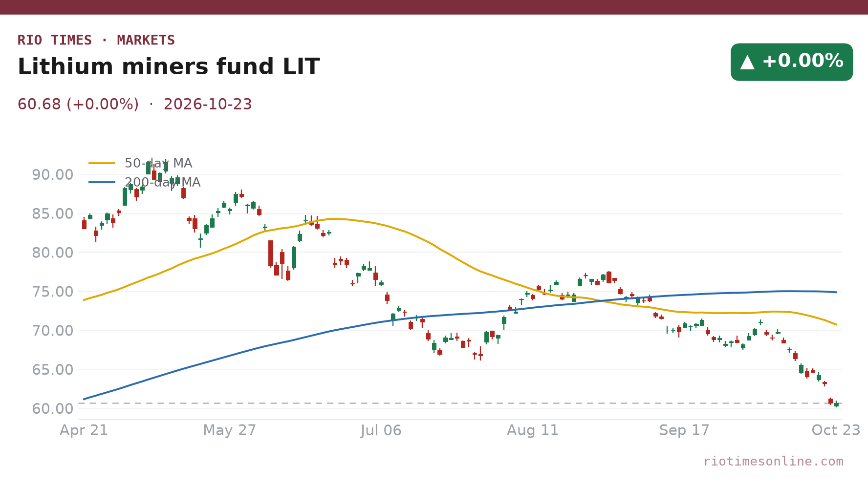Click the green +0.00% change badge
868x488 pixels.
click(x=791, y=62)
